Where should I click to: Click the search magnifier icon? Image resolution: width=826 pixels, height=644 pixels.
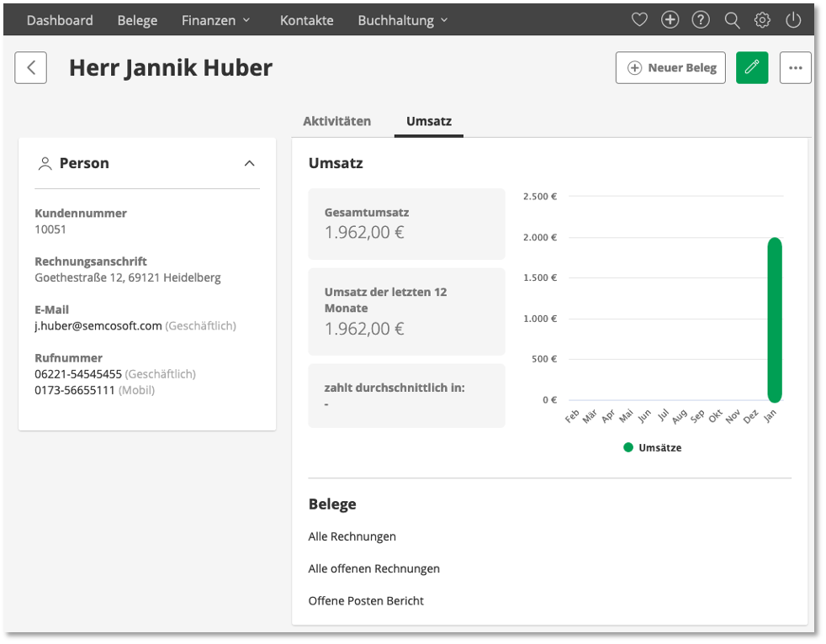click(732, 20)
